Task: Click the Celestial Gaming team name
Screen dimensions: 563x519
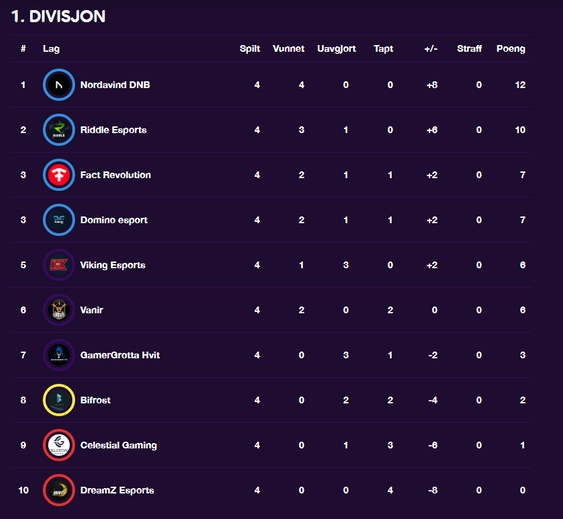Action: [x=118, y=445]
